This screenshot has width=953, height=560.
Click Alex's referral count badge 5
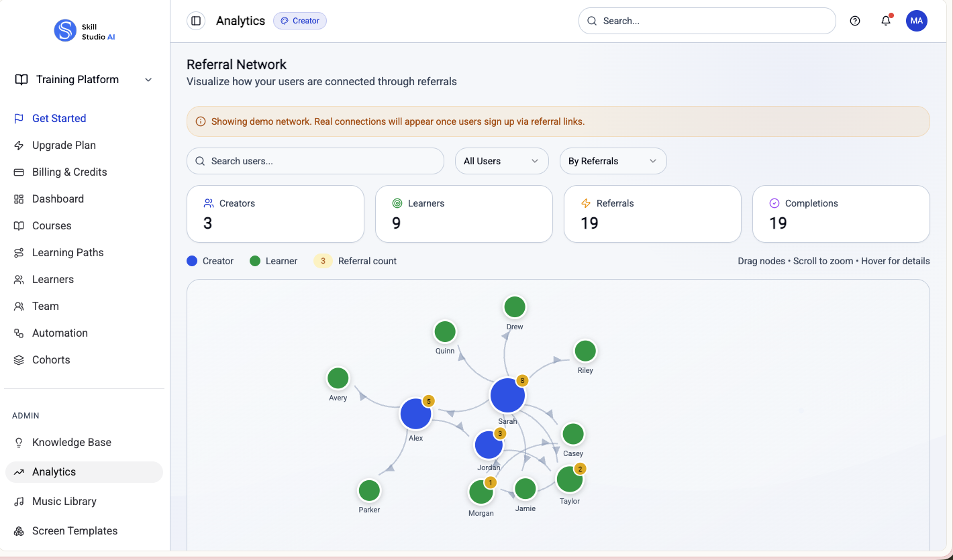[428, 401]
